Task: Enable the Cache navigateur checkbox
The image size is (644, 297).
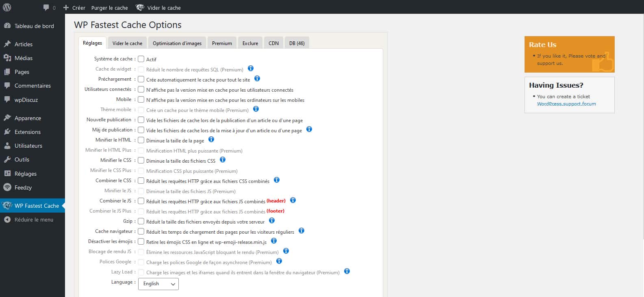Action: point(141,231)
